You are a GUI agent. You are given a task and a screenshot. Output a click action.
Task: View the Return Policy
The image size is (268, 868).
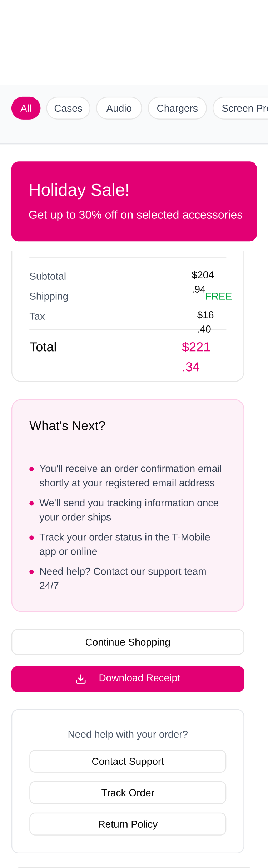tap(128, 824)
